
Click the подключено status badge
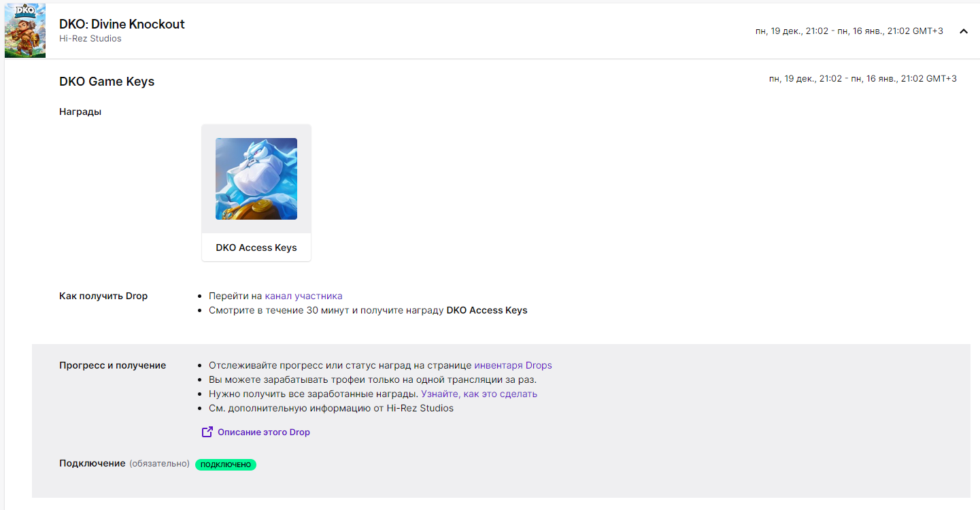pyautogui.click(x=226, y=464)
